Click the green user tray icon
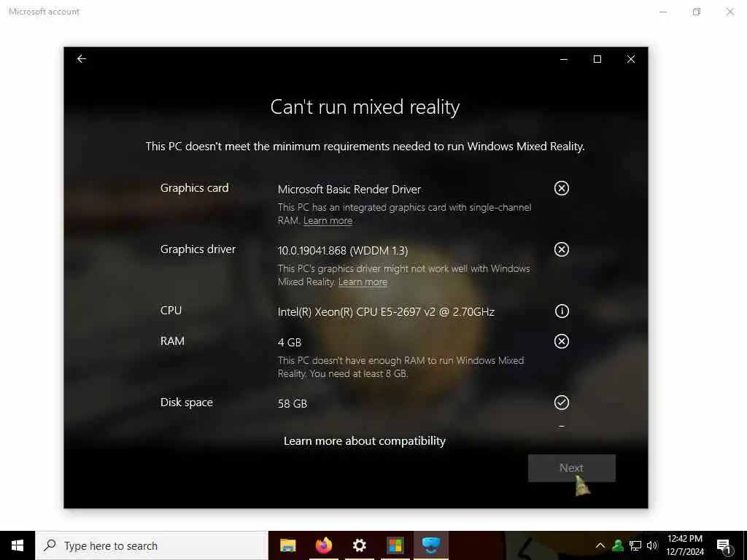The image size is (747, 560). [x=618, y=545]
